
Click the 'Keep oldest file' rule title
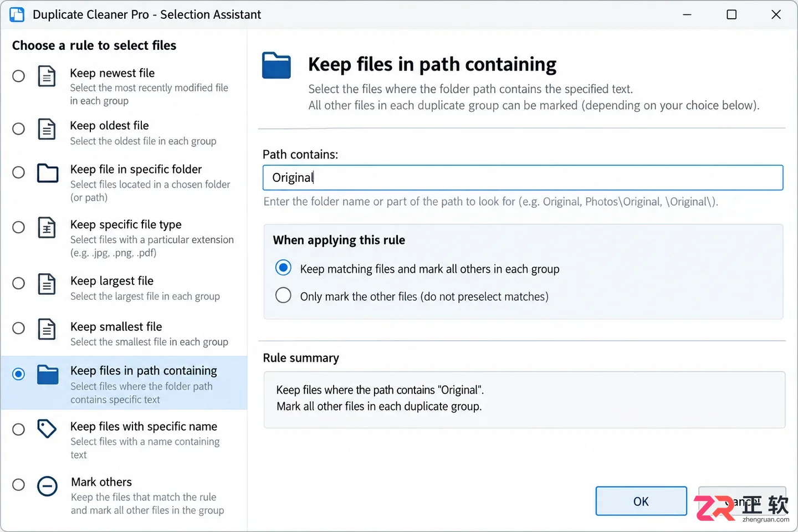coord(110,126)
